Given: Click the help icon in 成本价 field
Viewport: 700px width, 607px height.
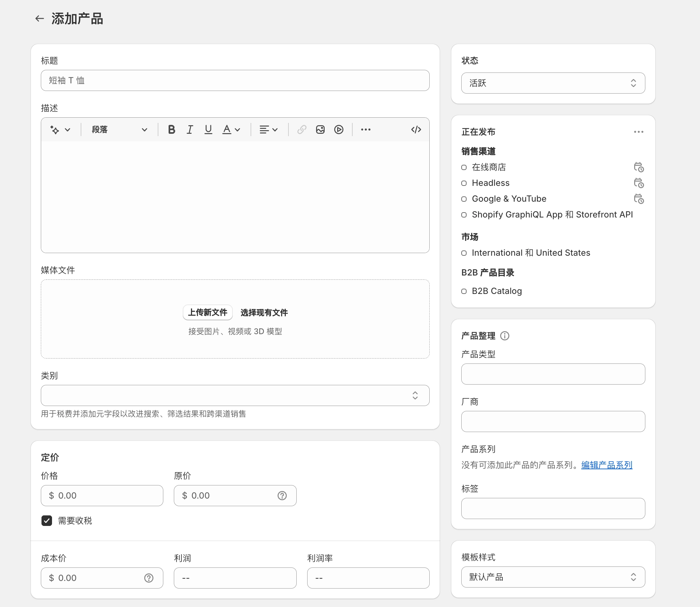Looking at the screenshot, I should (148, 578).
